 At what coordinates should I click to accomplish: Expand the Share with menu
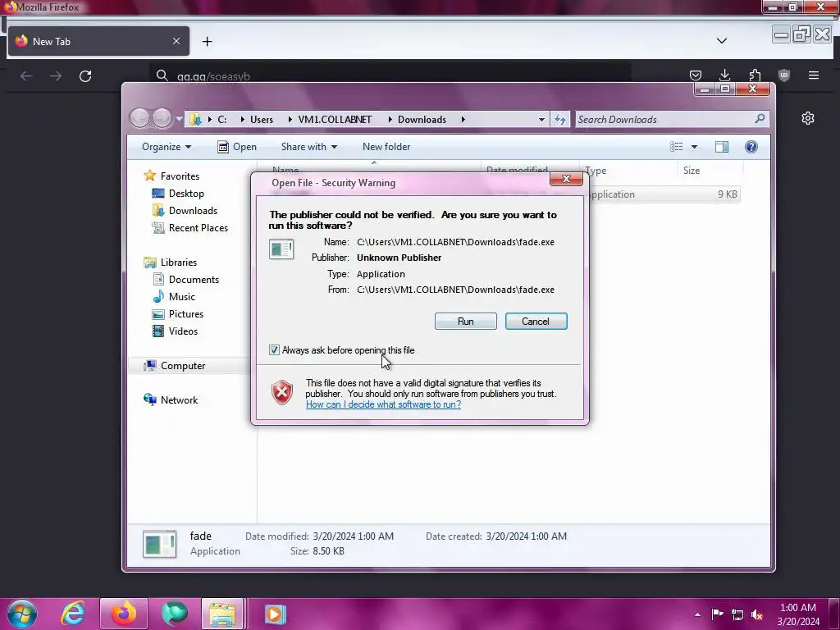[309, 147]
